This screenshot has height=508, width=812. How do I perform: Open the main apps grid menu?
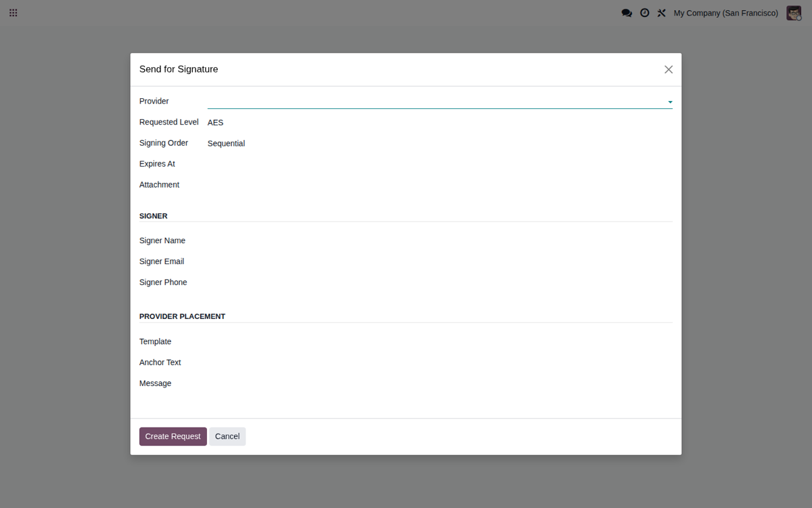point(13,13)
